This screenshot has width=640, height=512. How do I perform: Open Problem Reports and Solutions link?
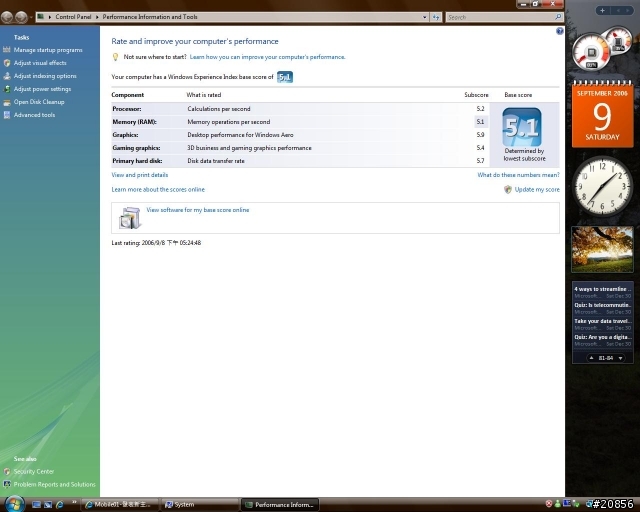pyautogui.click(x=55, y=485)
